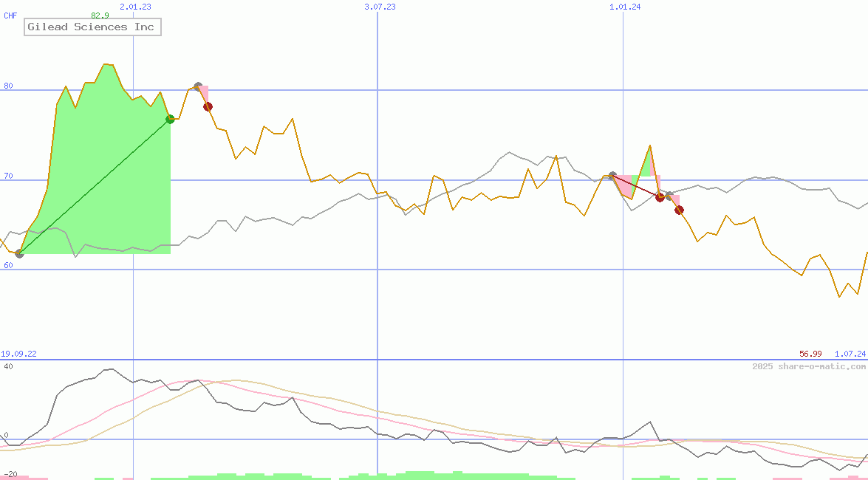Click the gray marker dot on the 1.01.24 70 line
The width and height of the screenshot is (868, 480).
[x=612, y=176]
